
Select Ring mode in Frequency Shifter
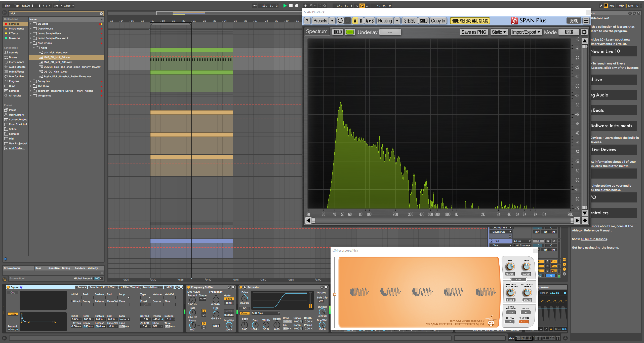click(x=229, y=303)
